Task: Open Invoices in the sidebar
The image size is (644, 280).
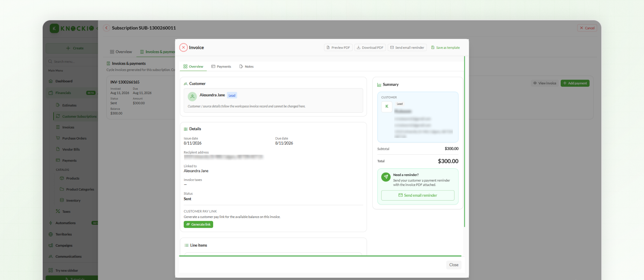Action: tap(68, 127)
